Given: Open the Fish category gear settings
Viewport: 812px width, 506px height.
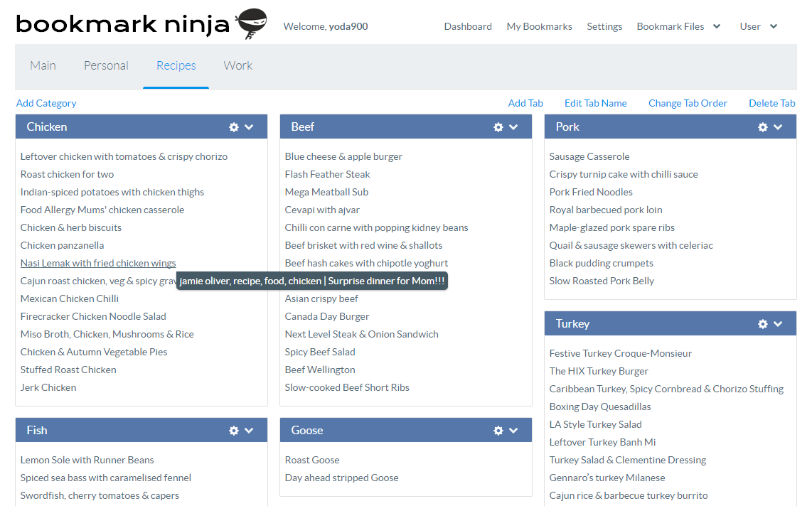Looking at the screenshot, I should pos(234,431).
